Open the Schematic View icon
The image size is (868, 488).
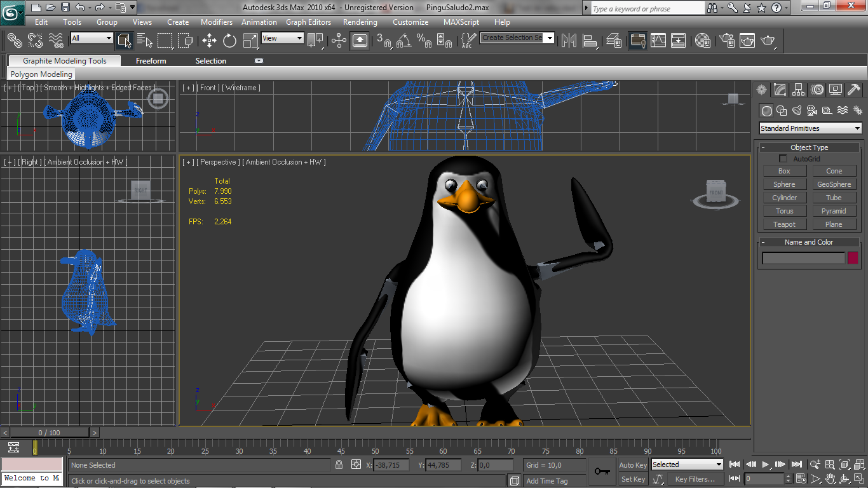pyautogui.click(x=679, y=41)
